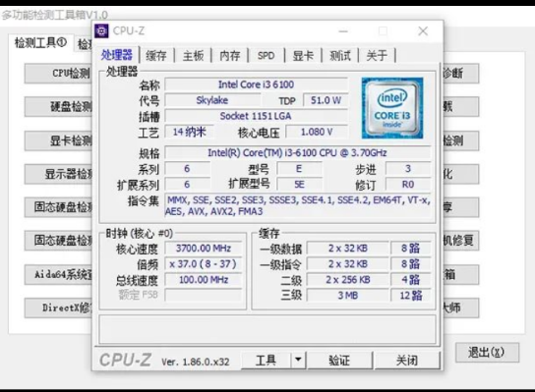This screenshot has width=535, height=392.
Task: Click the Ver. 1.86.0.x32 version text
Action: 195,362
